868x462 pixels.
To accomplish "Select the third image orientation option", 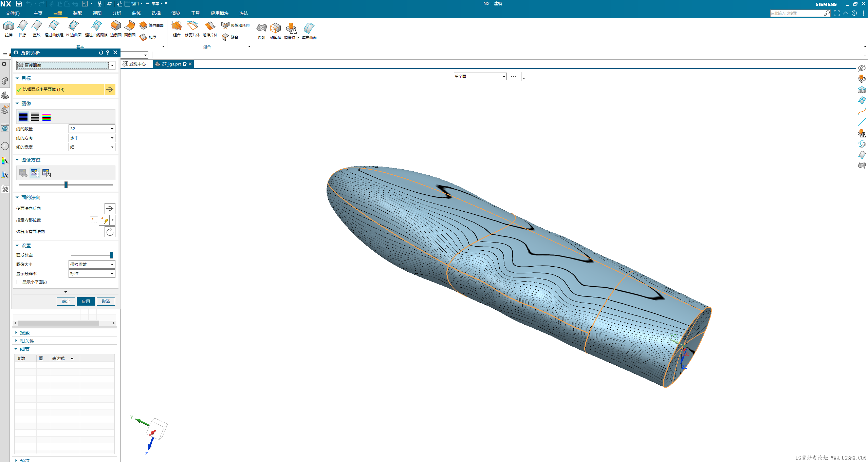I will [47, 173].
